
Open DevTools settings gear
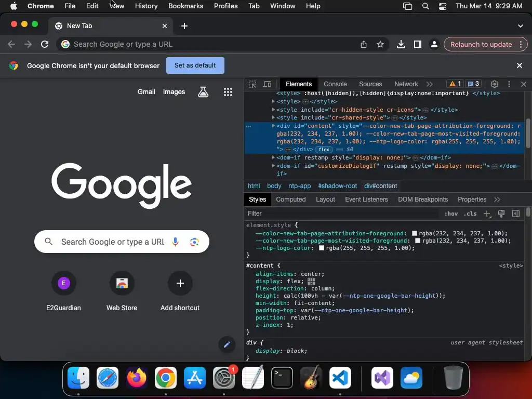coord(495,84)
